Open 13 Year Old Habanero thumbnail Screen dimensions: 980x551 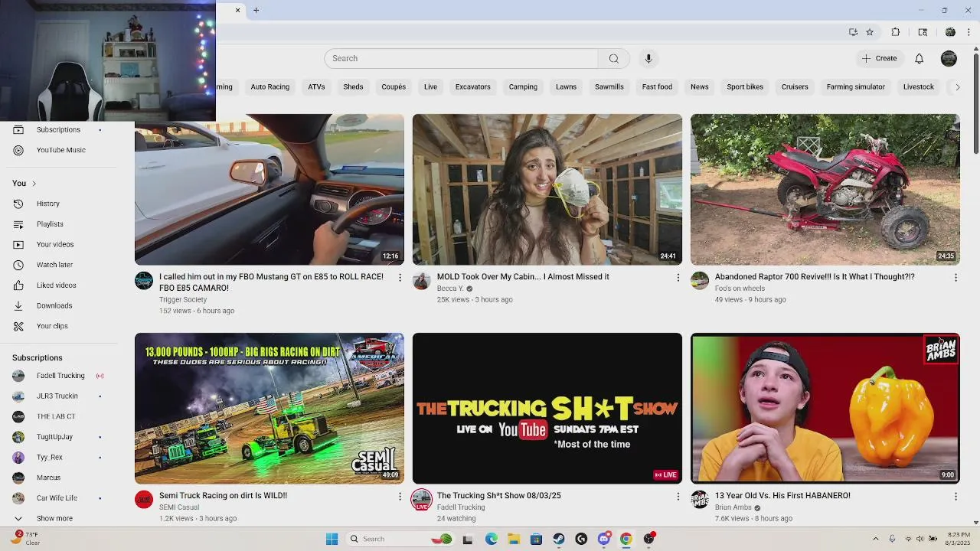point(825,408)
